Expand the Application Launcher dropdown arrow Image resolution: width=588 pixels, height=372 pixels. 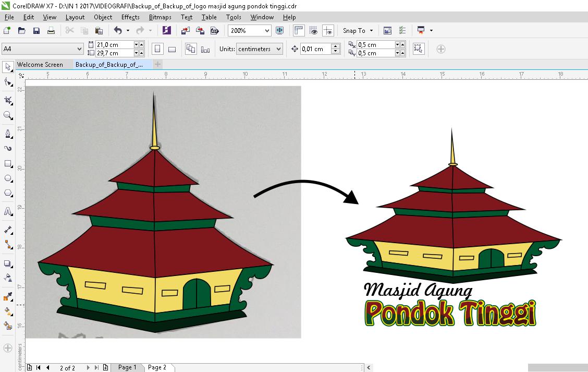tap(431, 30)
